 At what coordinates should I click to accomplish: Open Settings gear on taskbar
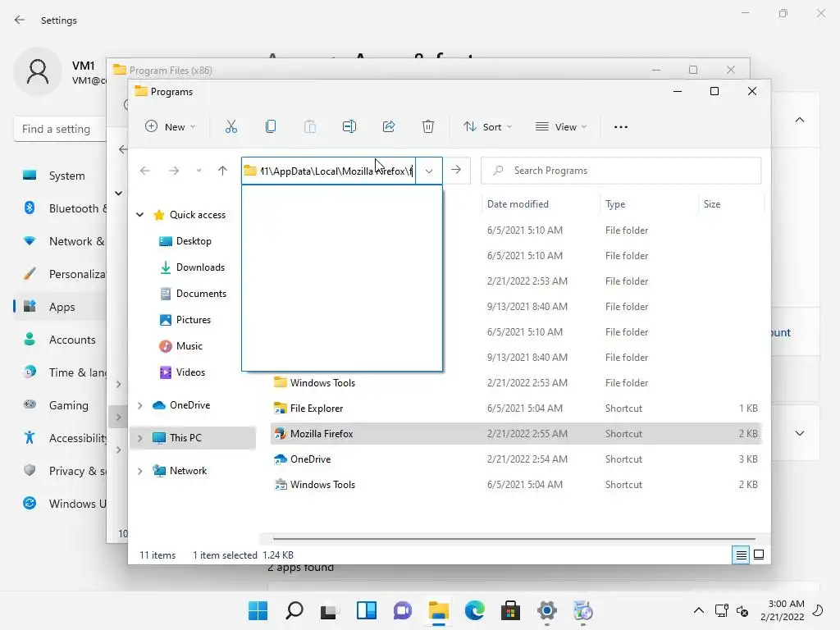[547, 610]
